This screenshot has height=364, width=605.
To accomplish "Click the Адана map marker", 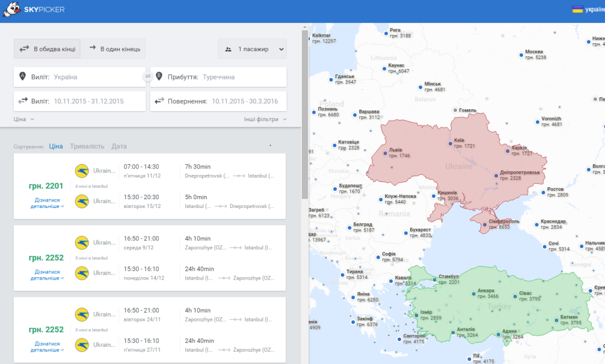I will 499,334.
